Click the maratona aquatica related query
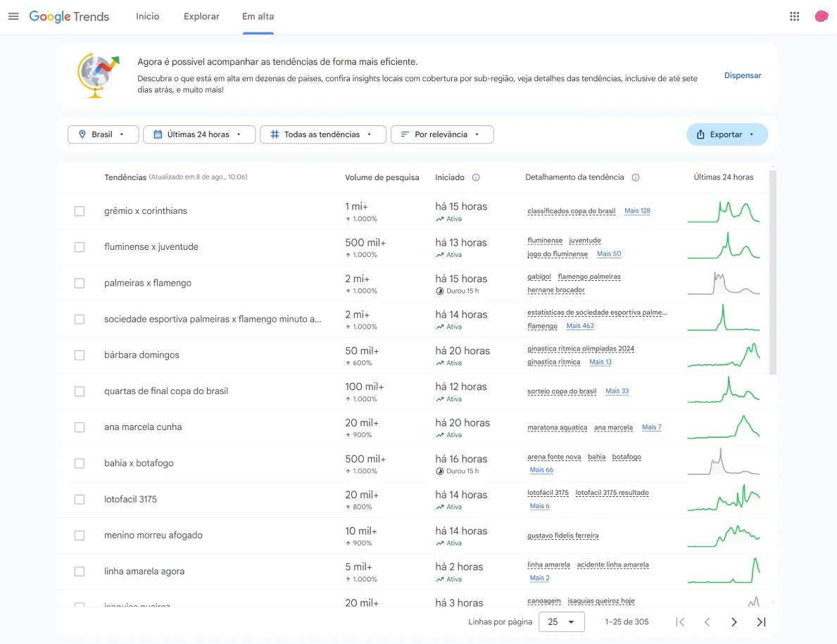Viewport: 837px width, 644px height. tap(558, 427)
